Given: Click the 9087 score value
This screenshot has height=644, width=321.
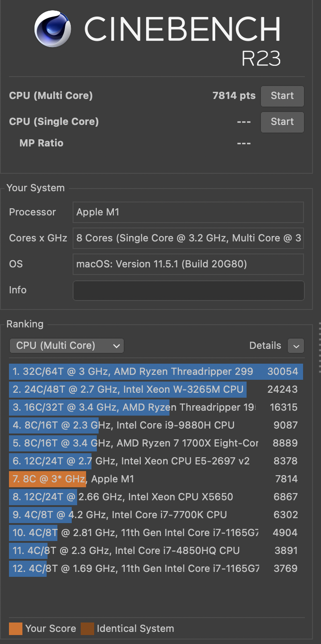Looking at the screenshot, I should click(x=286, y=425).
